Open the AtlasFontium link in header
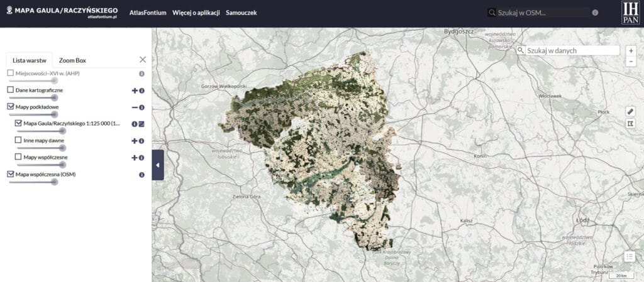This screenshot has height=282, width=644. [148, 13]
